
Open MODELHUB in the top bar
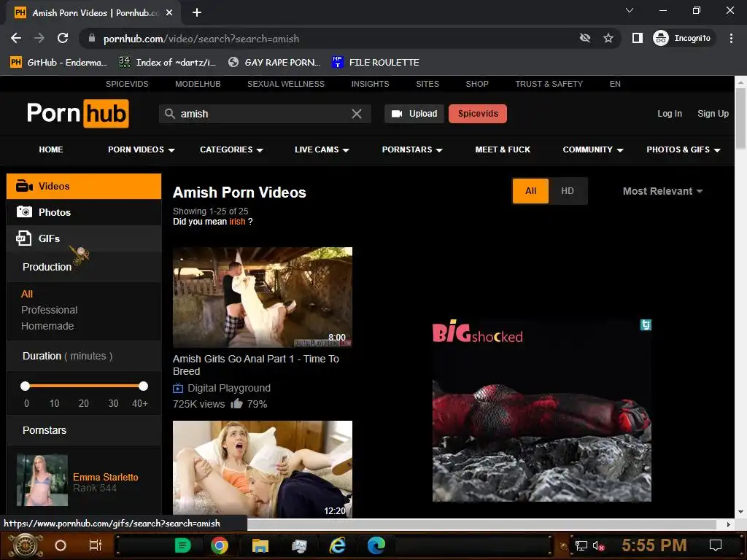pos(198,84)
